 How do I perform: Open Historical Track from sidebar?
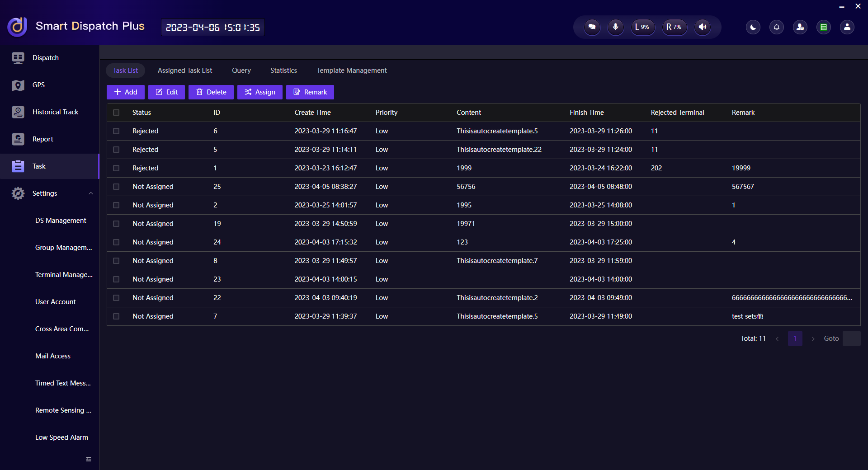coord(55,112)
